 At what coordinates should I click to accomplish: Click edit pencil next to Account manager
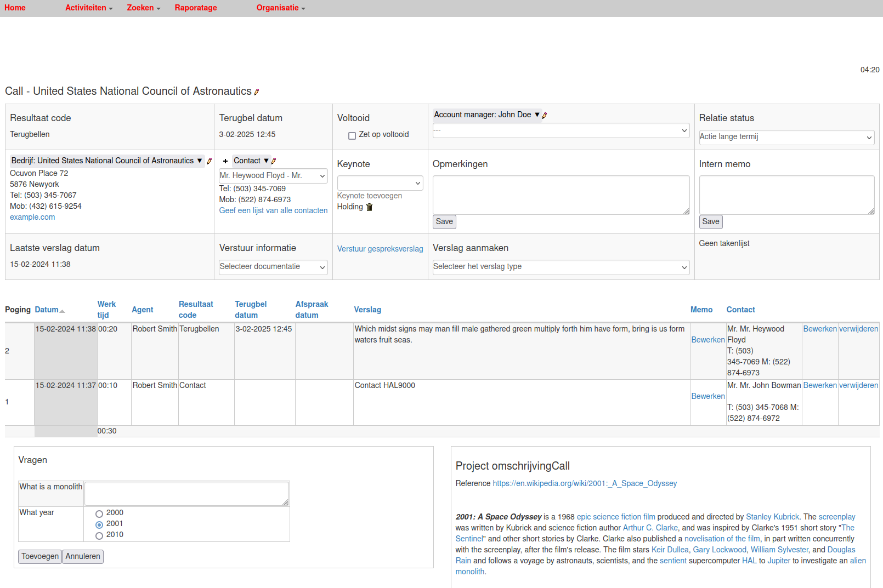pos(545,115)
